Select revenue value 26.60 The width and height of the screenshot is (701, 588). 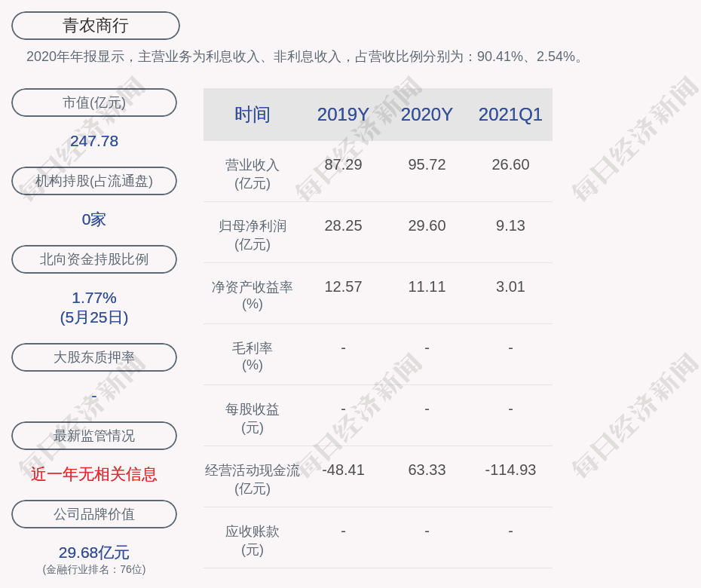tap(510, 164)
